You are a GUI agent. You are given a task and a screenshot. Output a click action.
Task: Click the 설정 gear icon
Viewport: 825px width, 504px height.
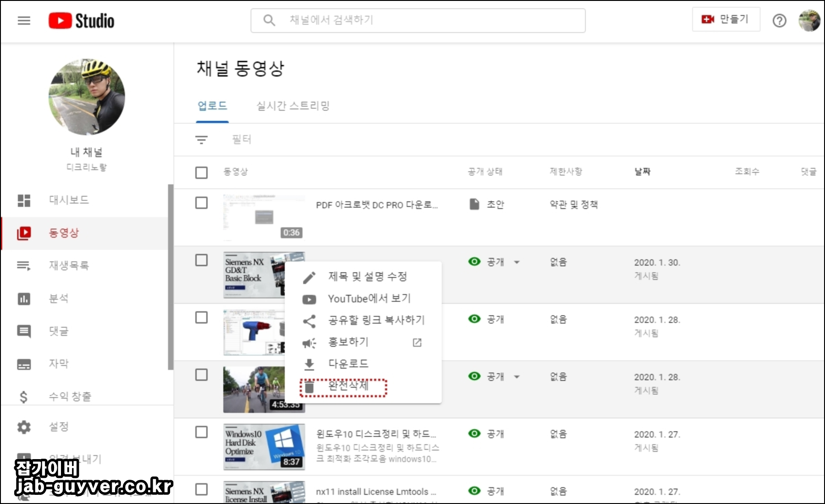pyautogui.click(x=24, y=427)
